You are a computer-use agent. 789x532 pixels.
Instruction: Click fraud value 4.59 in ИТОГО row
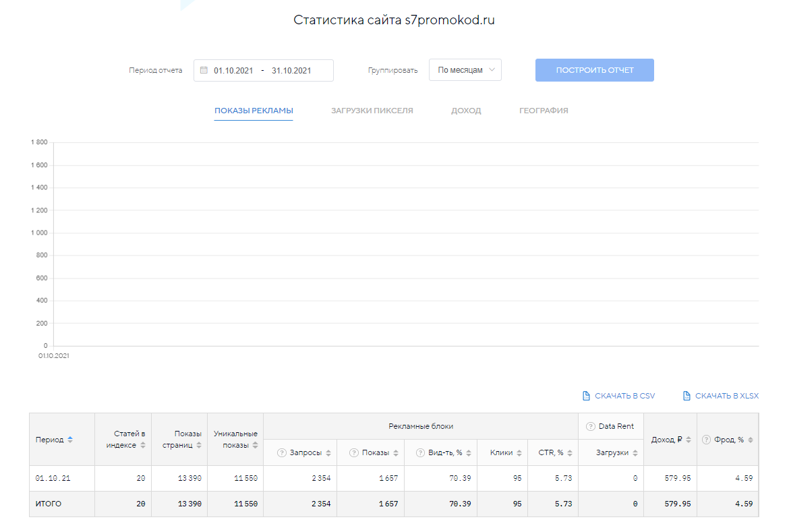[x=744, y=504]
